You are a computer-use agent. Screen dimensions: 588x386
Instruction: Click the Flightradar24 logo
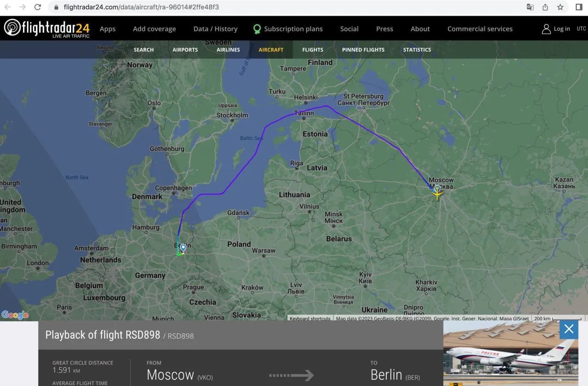[x=46, y=28]
